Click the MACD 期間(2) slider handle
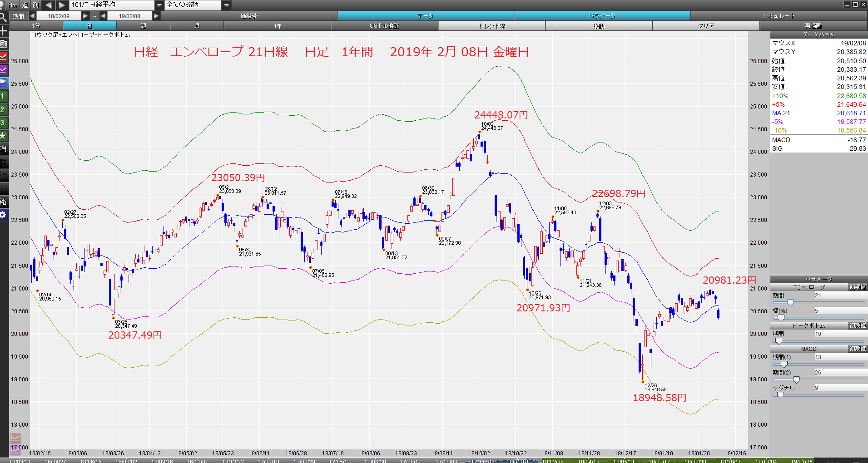The width and height of the screenshot is (868, 463). 796,379
